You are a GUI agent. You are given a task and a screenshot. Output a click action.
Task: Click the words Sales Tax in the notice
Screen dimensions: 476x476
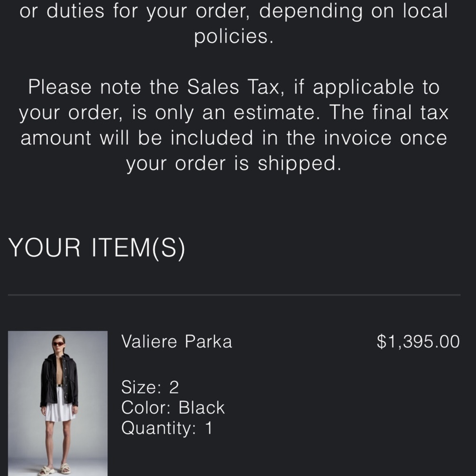(x=233, y=87)
